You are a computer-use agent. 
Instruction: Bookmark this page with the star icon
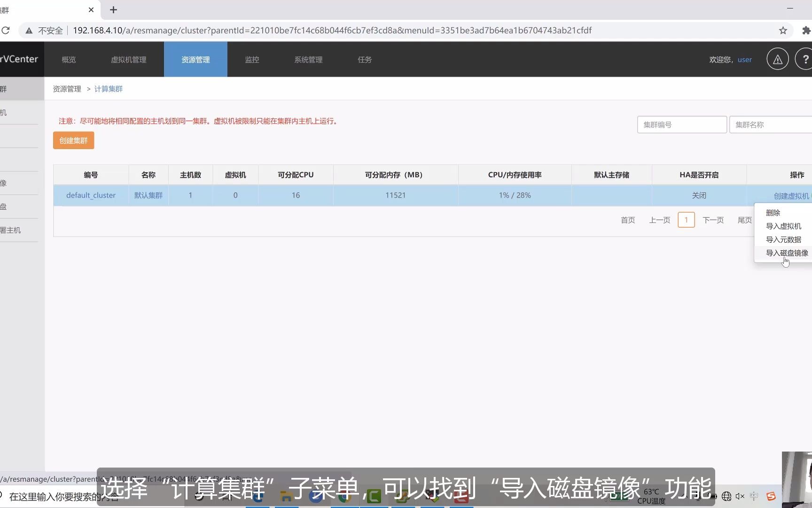point(783,31)
